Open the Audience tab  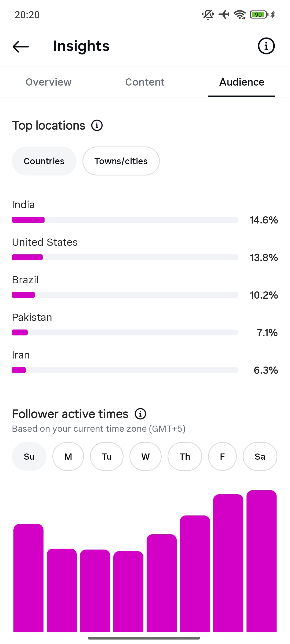(x=242, y=82)
